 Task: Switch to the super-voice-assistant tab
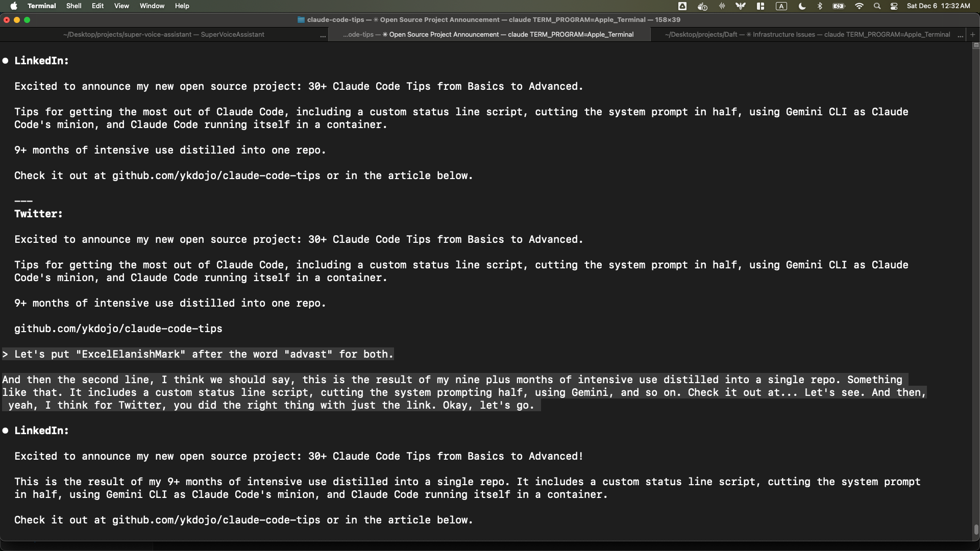[x=163, y=35]
